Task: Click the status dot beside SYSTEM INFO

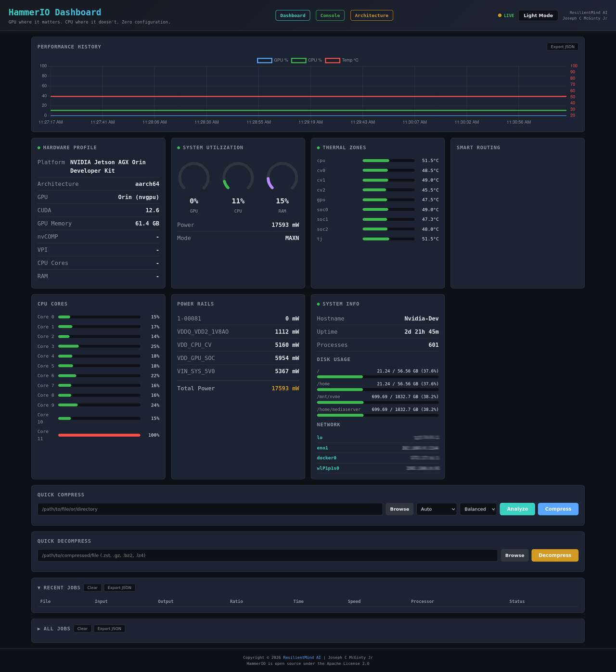Action: click(x=318, y=304)
